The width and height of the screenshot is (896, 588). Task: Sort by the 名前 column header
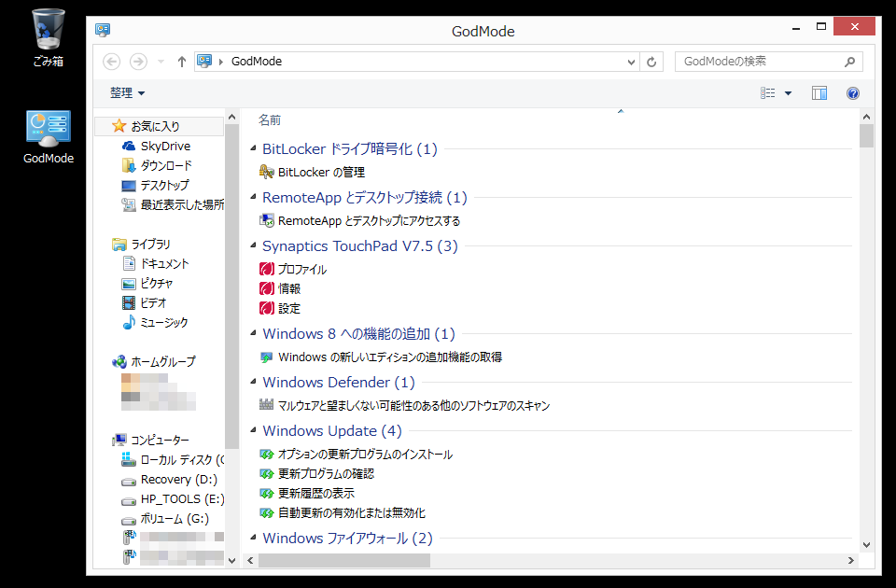(270, 120)
